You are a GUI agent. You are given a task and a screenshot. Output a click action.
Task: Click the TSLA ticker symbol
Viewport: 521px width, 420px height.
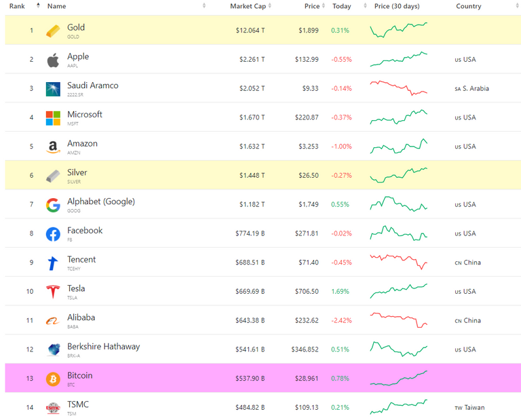tap(72, 298)
